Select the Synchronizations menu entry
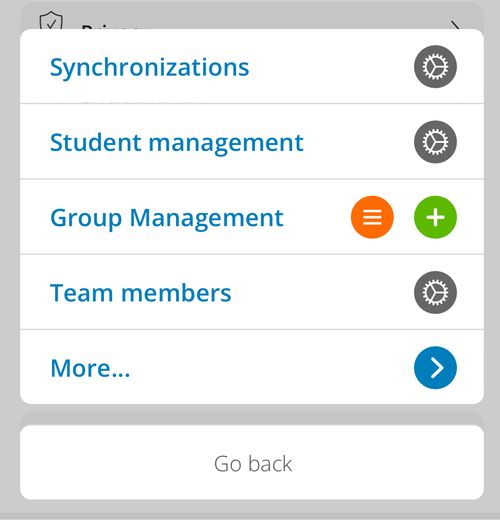 point(149,67)
